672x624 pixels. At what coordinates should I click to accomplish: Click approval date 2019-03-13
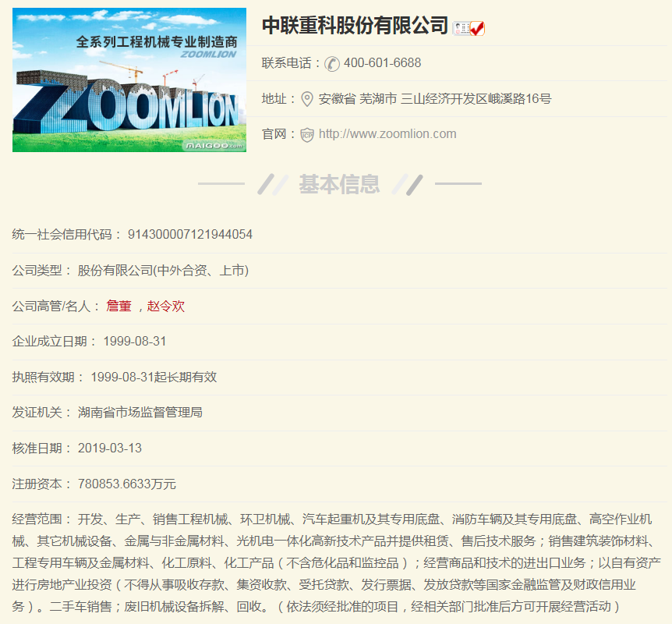click(x=110, y=448)
